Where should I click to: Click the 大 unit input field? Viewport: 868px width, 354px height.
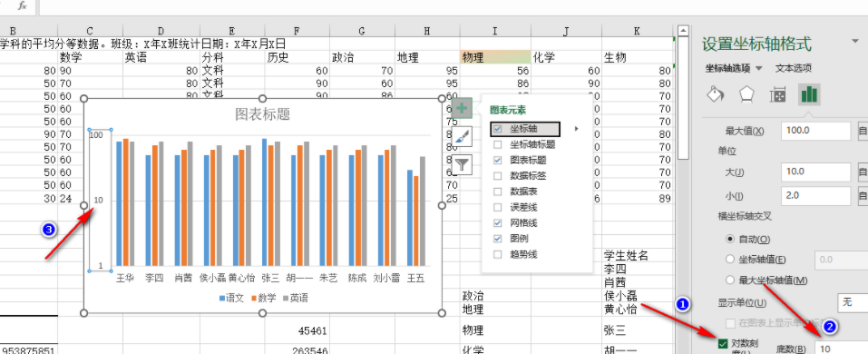pyautogui.click(x=816, y=172)
